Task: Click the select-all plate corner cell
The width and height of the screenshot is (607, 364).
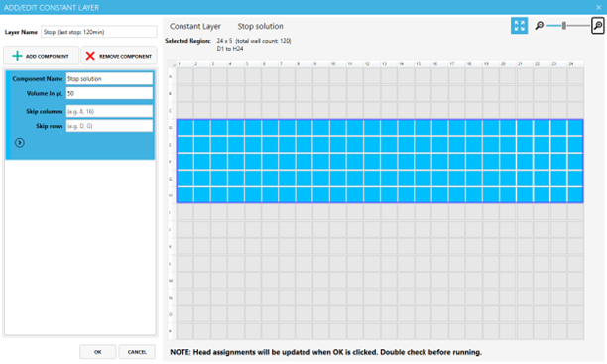Action: tap(172, 63)
